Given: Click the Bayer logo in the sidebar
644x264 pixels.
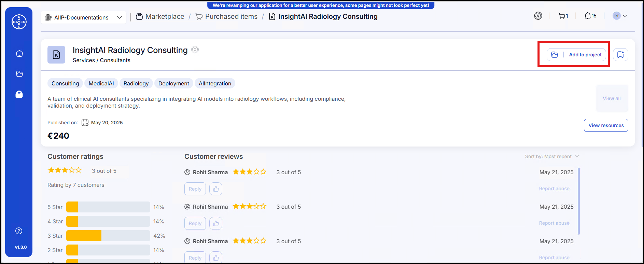Looking at the screenshot, I should point(19,22).
